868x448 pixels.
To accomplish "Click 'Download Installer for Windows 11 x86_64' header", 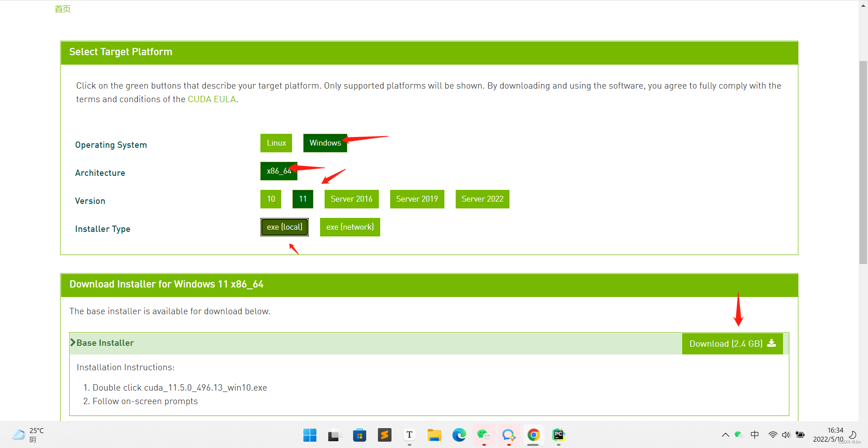I will (166, 284).
